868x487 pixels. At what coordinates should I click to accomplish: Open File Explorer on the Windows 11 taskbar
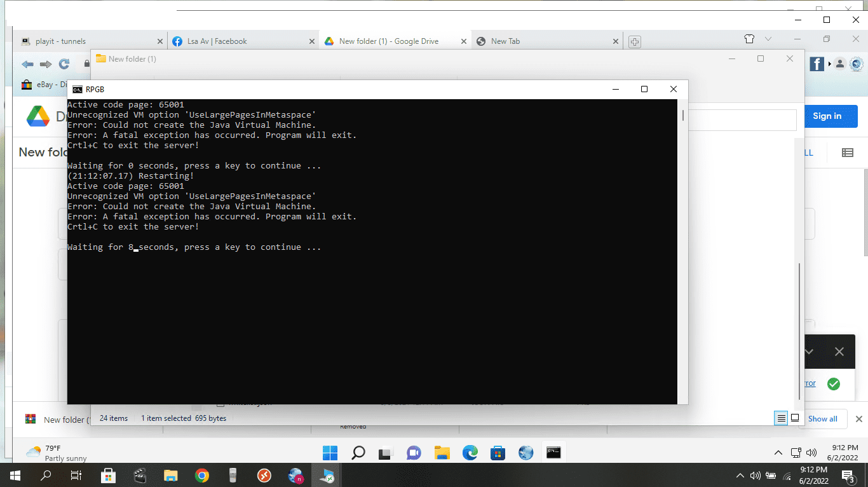(x=442, y=453)
